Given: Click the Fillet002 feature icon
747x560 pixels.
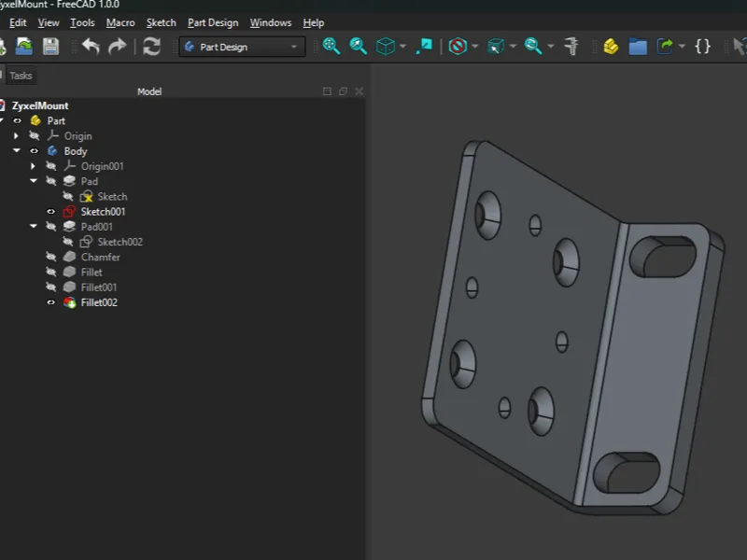Looking at the screenshot, I should 69,302.
